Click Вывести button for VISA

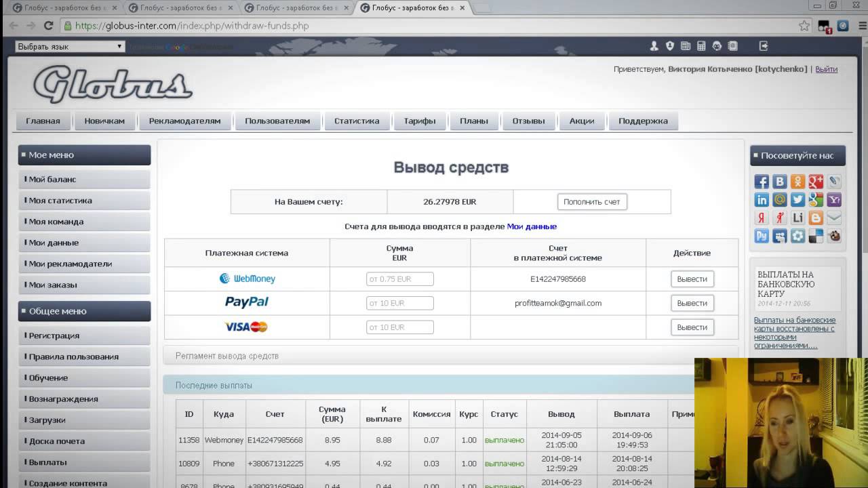(692, 327)
